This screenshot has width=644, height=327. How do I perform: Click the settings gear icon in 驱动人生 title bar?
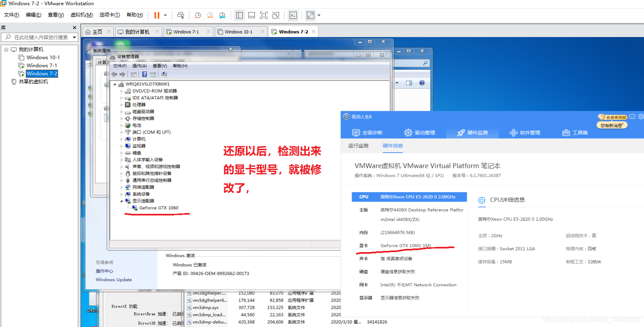(x=641, y=117)
